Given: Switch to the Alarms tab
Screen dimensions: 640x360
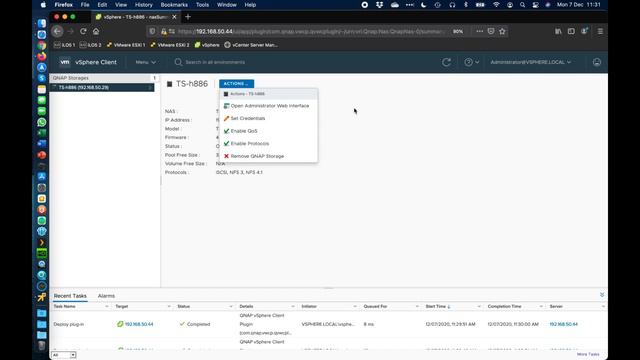Looking at the screenshot, I should point(106,296).
